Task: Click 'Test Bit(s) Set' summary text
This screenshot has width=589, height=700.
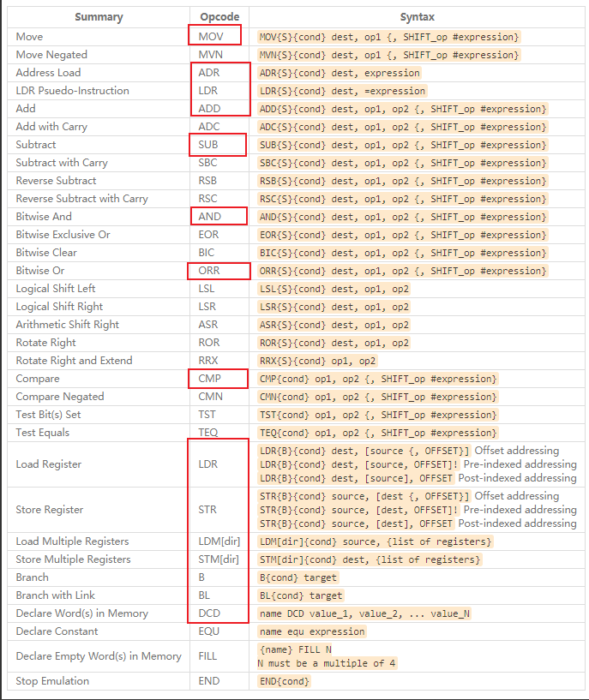Action: tap(48, 415)
